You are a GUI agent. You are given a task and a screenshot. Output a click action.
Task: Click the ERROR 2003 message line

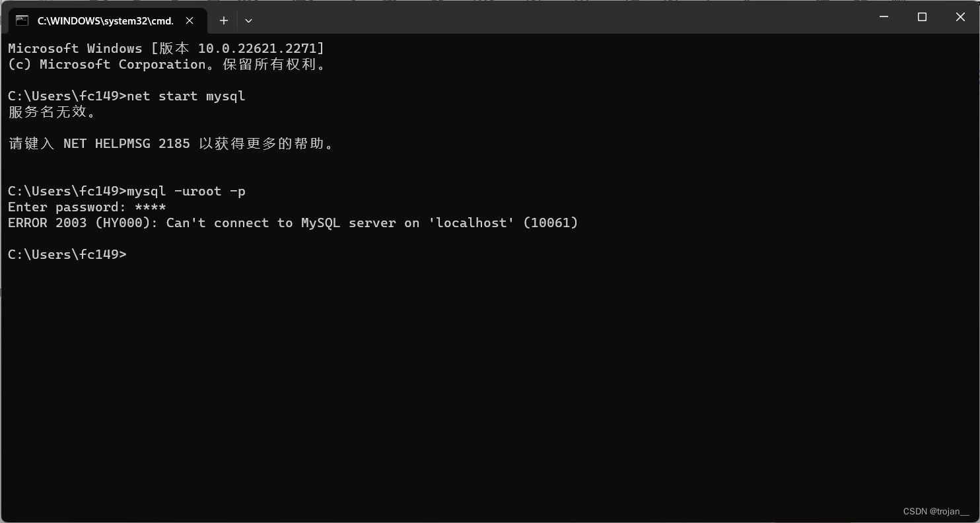[x=292, y=223]
